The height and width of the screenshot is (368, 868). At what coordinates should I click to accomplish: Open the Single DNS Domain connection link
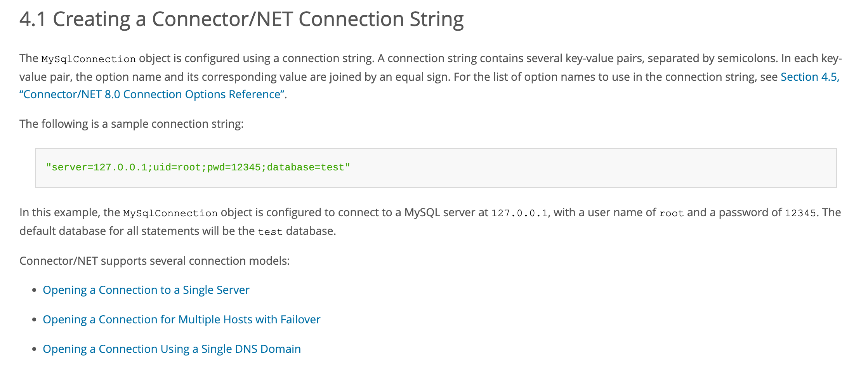pyautogui.click(x=172, y=349)
